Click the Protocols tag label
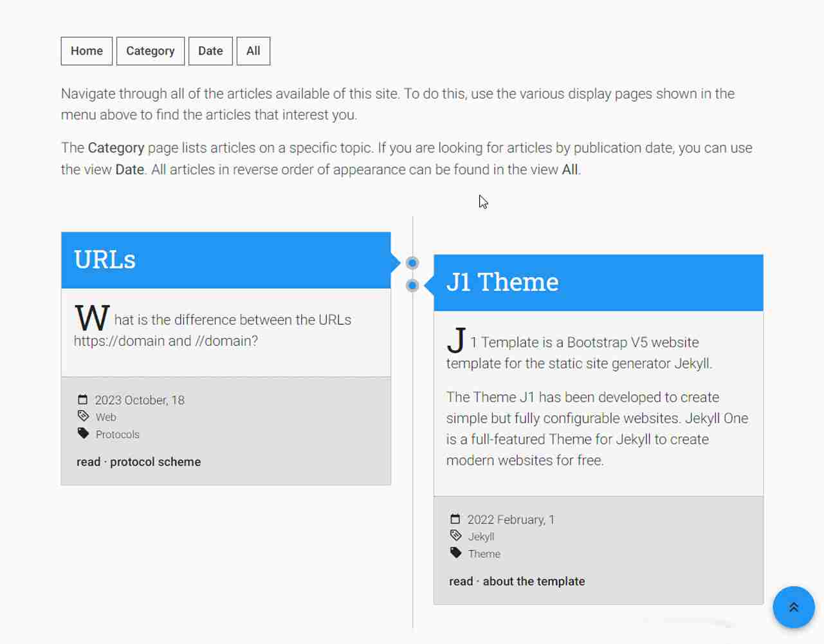 [118, 434]
